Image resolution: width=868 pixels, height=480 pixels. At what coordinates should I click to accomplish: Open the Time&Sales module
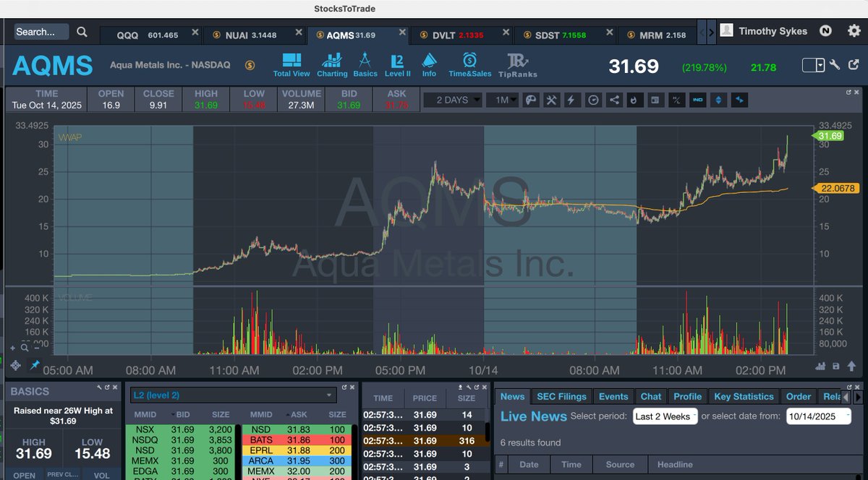[x=469, y=64]
